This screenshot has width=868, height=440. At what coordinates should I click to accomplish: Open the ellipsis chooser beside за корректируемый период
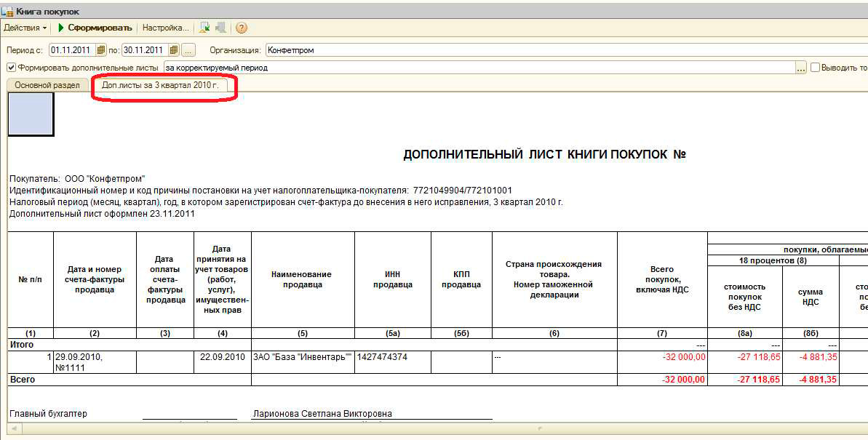(801, 68)
